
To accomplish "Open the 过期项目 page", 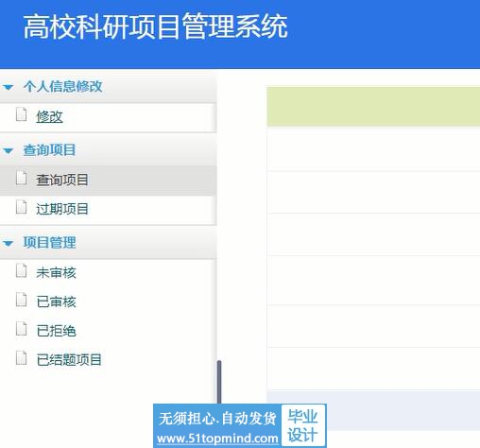I will click(62, 209).
